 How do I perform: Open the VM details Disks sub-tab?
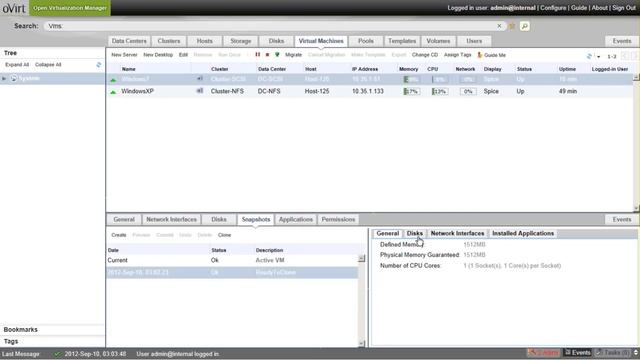point(219,220)
